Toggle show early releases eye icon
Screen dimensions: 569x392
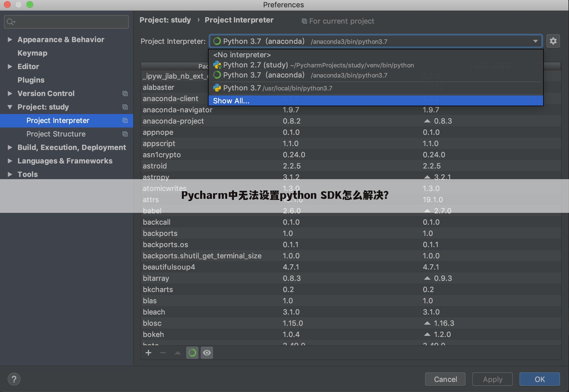pyautogui.click(x=207, y=353)
